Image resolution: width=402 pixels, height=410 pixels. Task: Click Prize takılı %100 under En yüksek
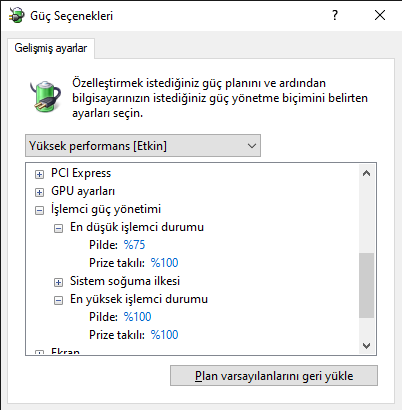point(164,335)
